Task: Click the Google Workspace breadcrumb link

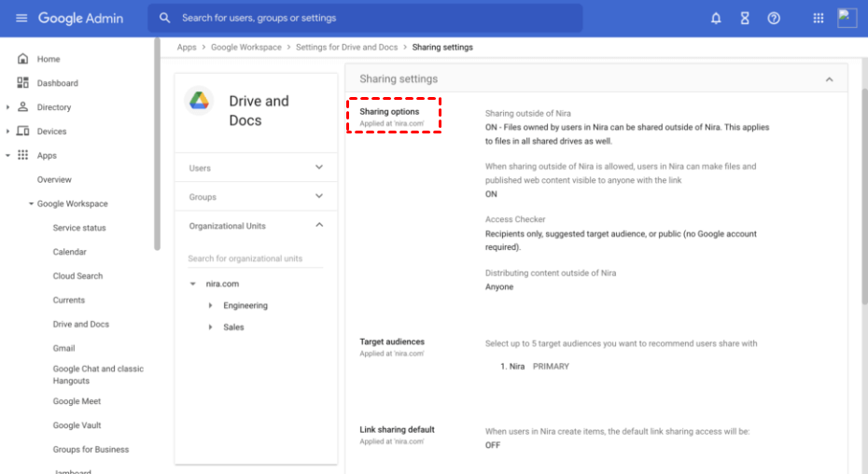Action: pyautogui.click(x=245, y=48)
